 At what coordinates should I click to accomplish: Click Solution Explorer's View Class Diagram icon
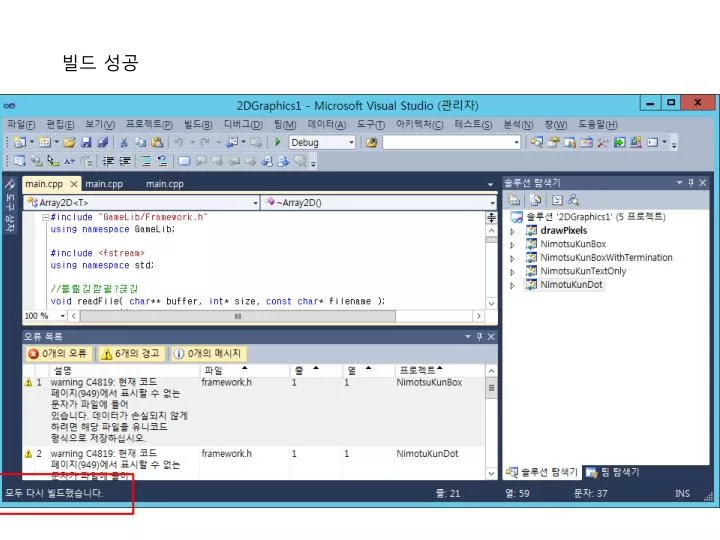pos(574,200)
